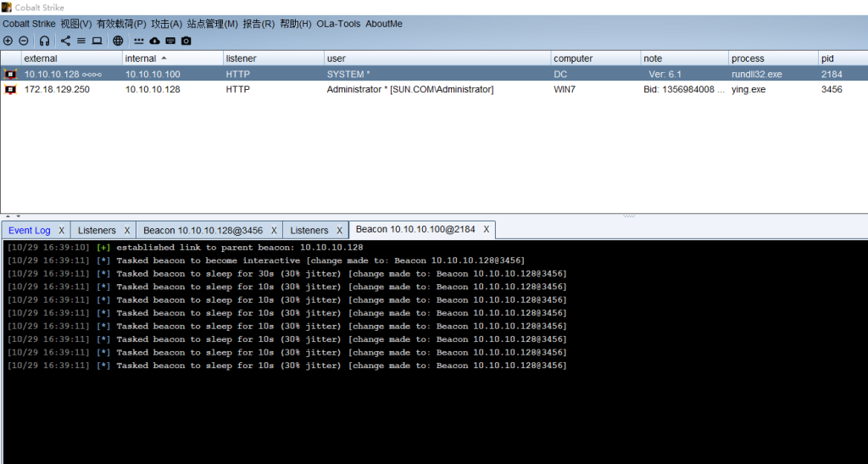Select the Beacon 10.10.10.100@2184 tab
Viewport: 868px width, 464px height.
coord(415,229)
